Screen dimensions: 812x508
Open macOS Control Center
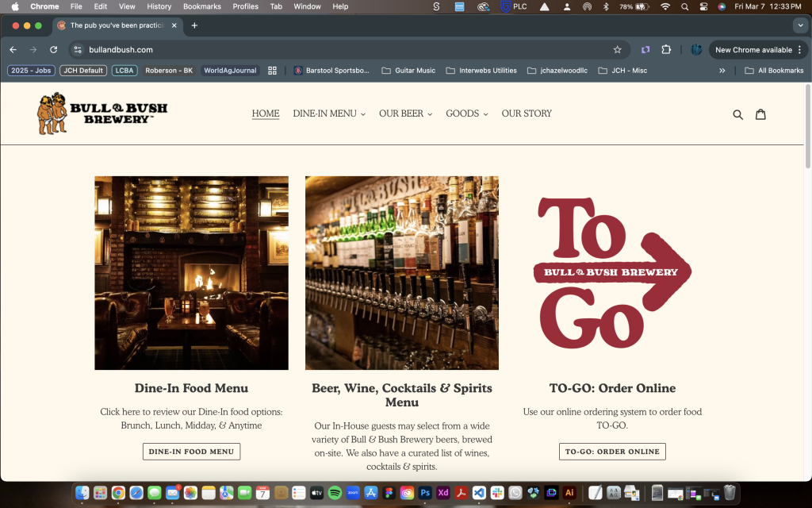tap(703, 6)
